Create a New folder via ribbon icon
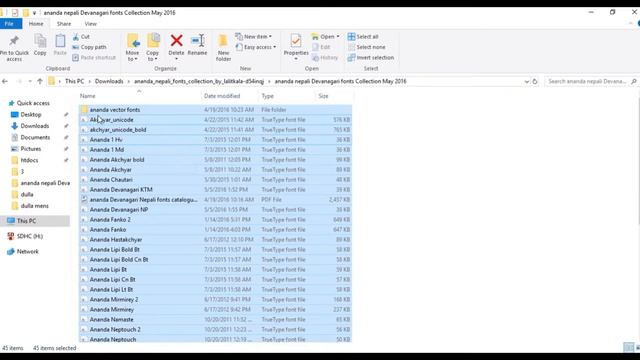The width and height of the screenshot is (640, 360). coord(223,41)
